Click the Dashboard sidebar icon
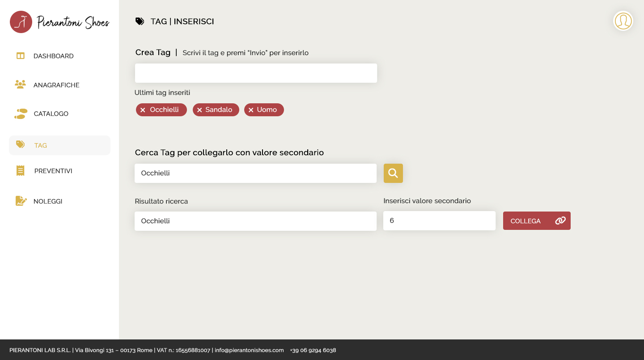The height and width of the screenshot is (360, 644). pos(20,56)
